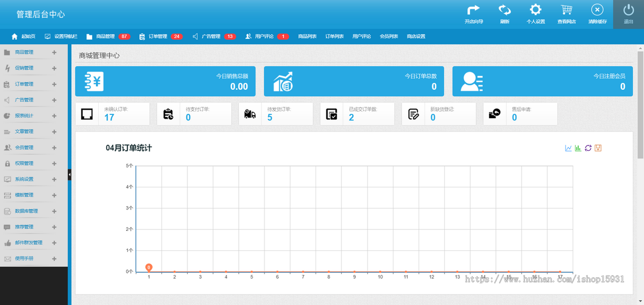Open 用户评论 text link right of 订单列表
Screen dimensions: 644x305
tap(362, 37)
